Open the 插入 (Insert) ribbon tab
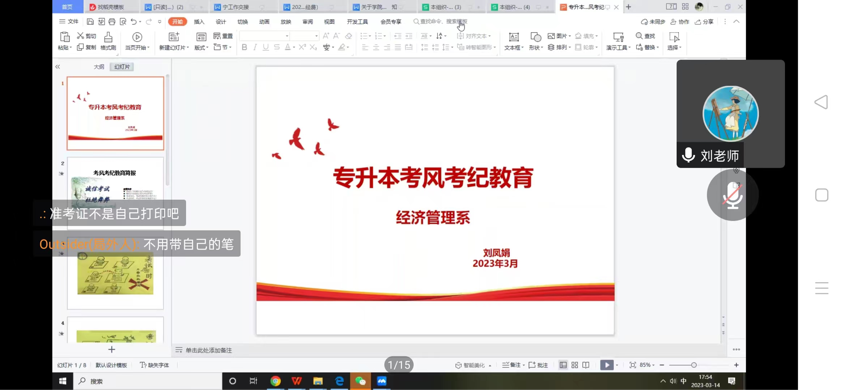The width and height of the screenshot is (846, 390). [199, 22]
